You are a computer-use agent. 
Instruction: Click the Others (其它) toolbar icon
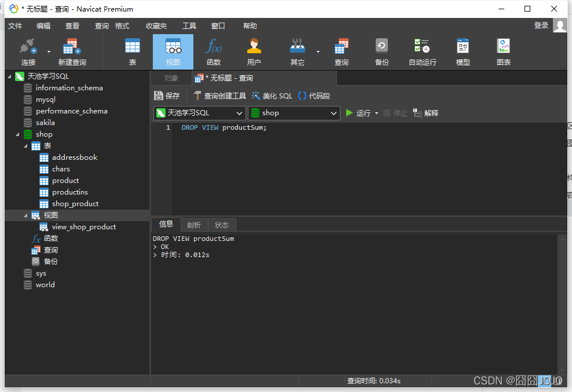click(298, 52)
